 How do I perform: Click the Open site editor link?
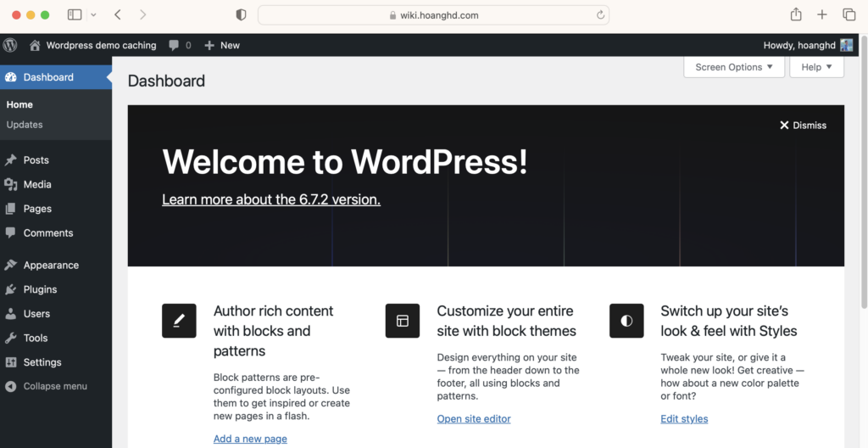tap(474, 419)
